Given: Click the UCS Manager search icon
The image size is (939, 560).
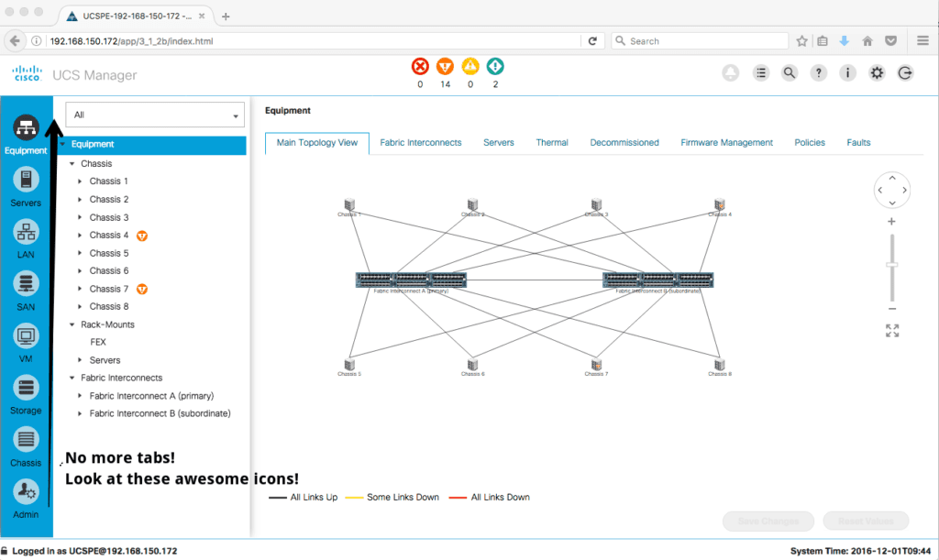Looking at the screenshot, I should point(790,73).
